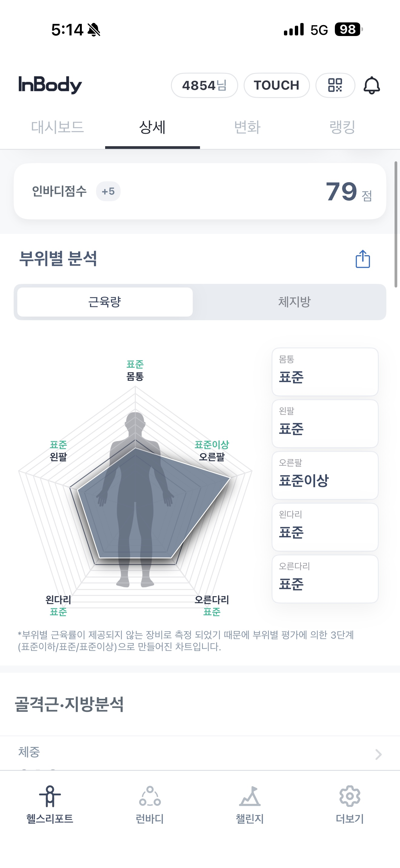The width and height of the screenshot is (400, 868).
Task: Switch the segment toggle to 체지방
Action: (294, 302)
